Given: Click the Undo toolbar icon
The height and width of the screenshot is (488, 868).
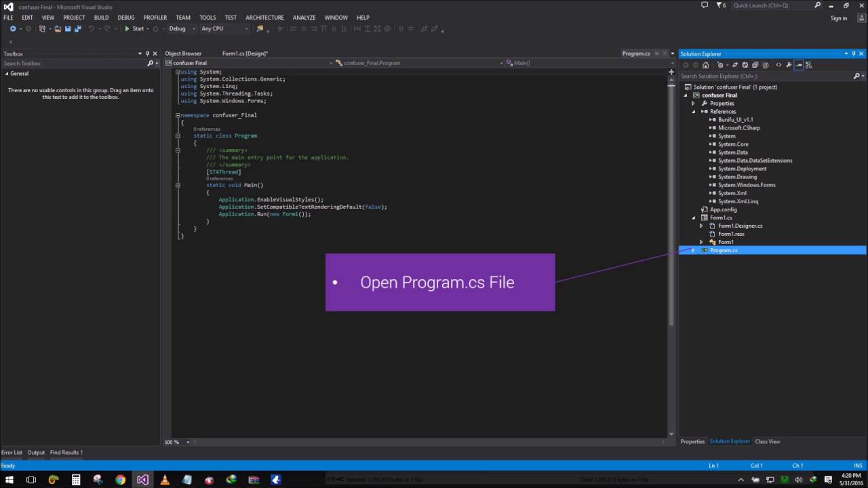Looking at the screenshot, I should pos(92,28).
